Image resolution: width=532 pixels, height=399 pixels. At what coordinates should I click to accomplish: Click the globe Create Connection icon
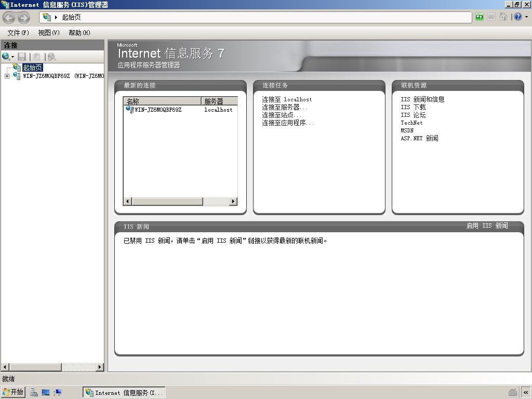[x=6, y=57]
